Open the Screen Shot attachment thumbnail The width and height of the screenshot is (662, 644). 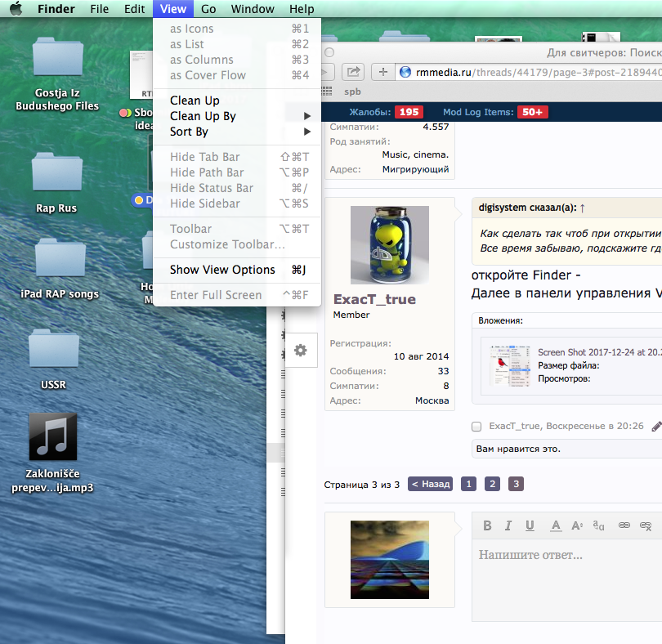510,365
